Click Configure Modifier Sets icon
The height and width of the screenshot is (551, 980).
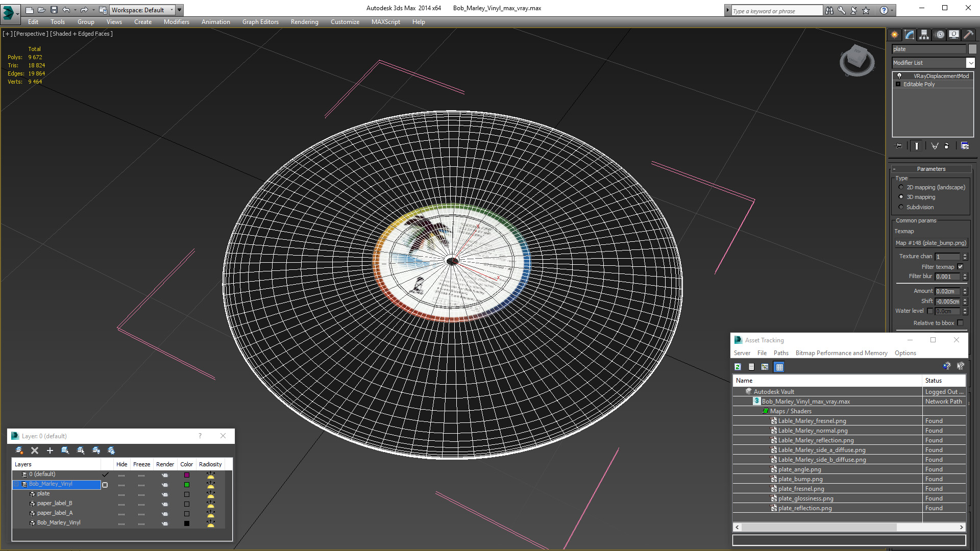[965, 146]
